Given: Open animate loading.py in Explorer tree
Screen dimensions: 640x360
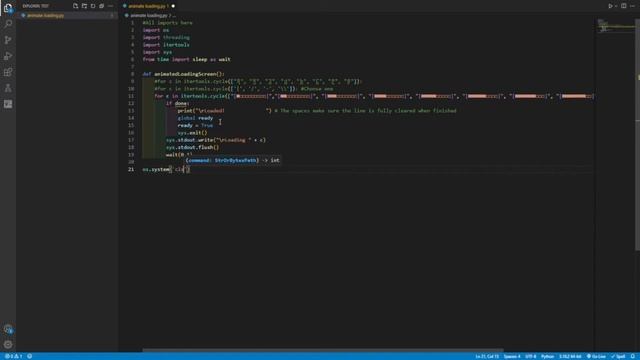Looking at the screenshot, I should (67, 16).
